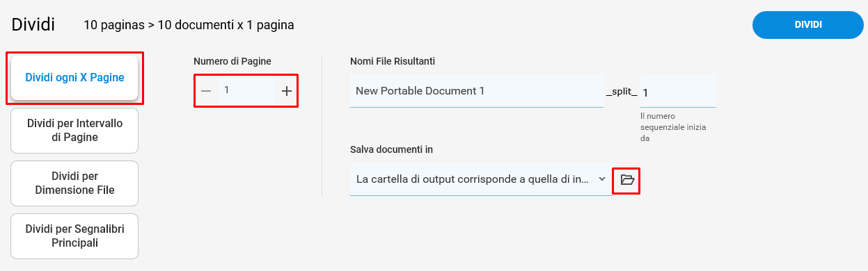Click the 'Dividi' page heading
The image size is (868, 271).
coord(33,24)
